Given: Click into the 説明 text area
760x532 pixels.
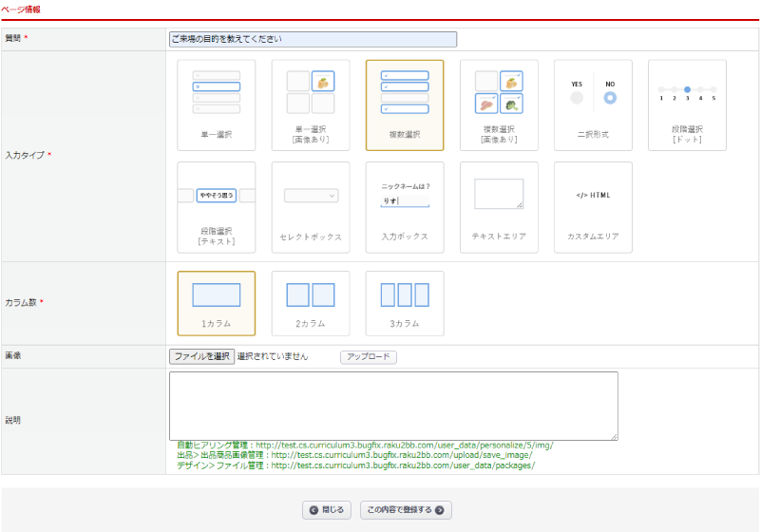Looking at the screenshot, I should pyautogui.click(x=393, y=406).
